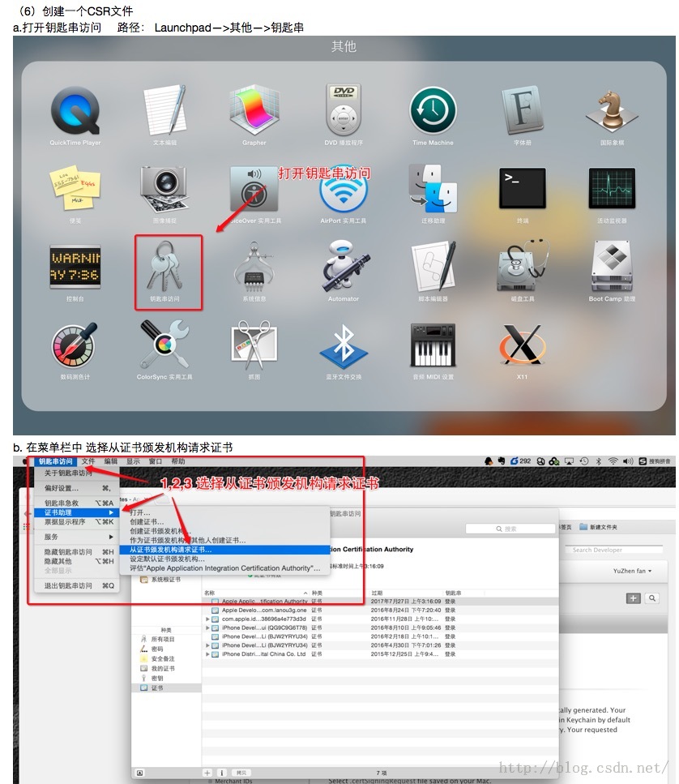The image size is (679, 784).
Task: Click the Keychain Access search field
Action: 510,529
